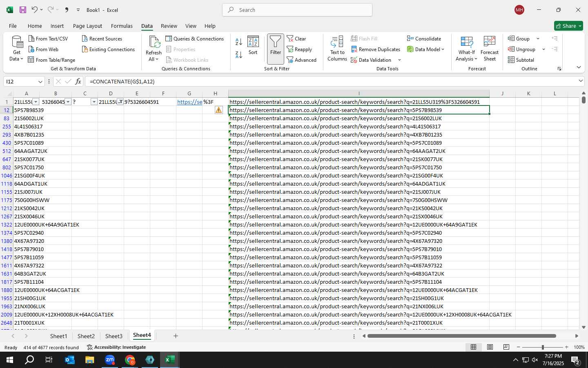588x368 pixels.
Task: Open Get Data button
Action: [x=17, y=49]
